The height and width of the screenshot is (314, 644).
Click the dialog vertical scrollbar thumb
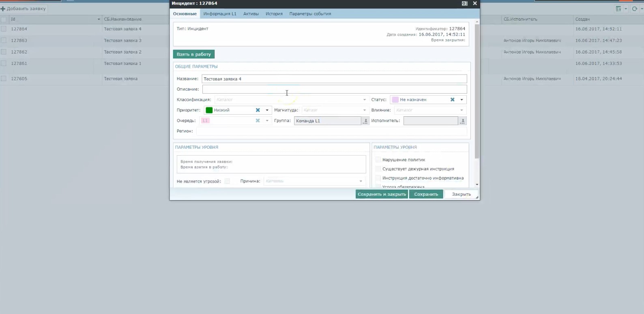click(477, 91)
